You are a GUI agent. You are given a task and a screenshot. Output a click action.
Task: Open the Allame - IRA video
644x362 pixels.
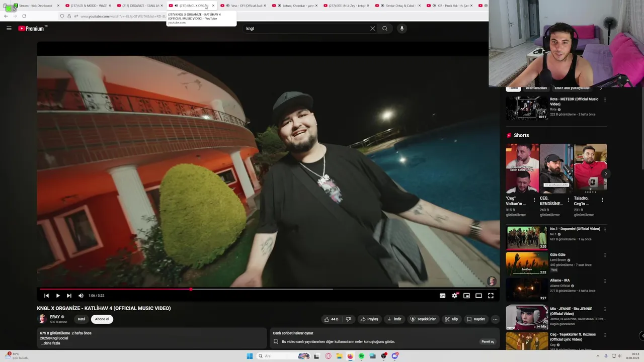[x=526, y=289]
